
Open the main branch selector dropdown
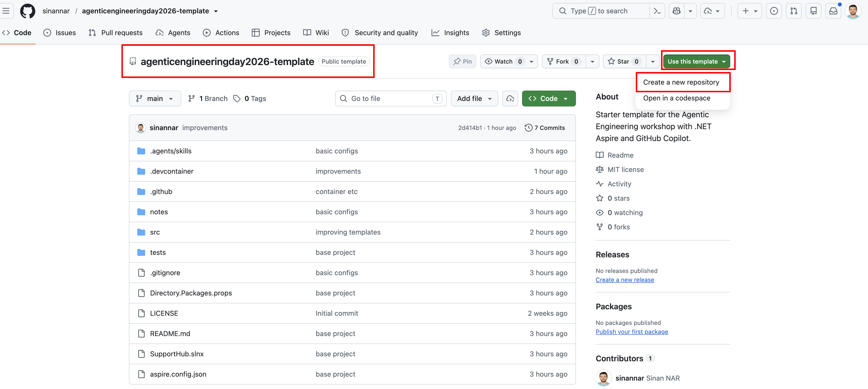[x=155, y=98]
